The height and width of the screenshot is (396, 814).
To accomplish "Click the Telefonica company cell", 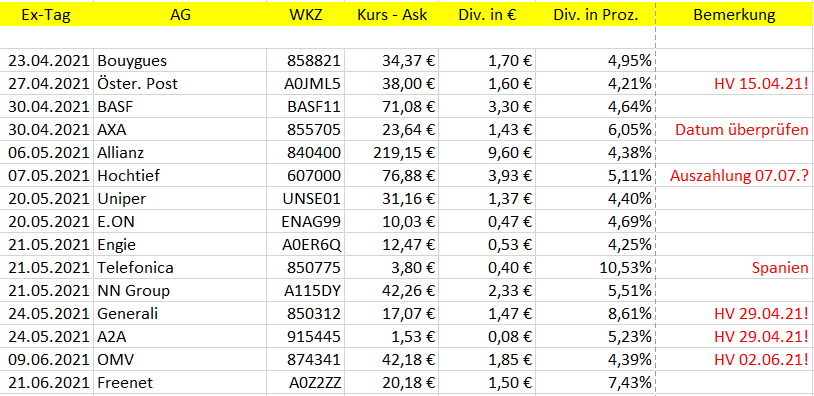I will (x=180, y=267).
